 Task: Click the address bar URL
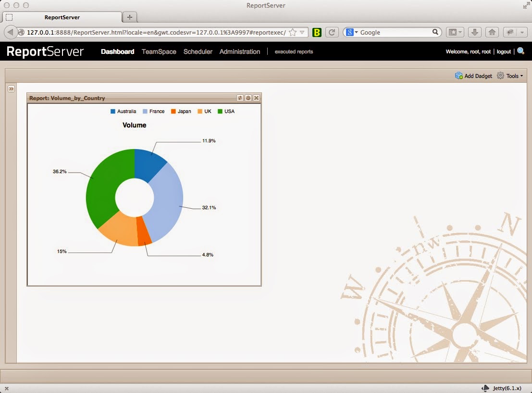coord(156,32)
